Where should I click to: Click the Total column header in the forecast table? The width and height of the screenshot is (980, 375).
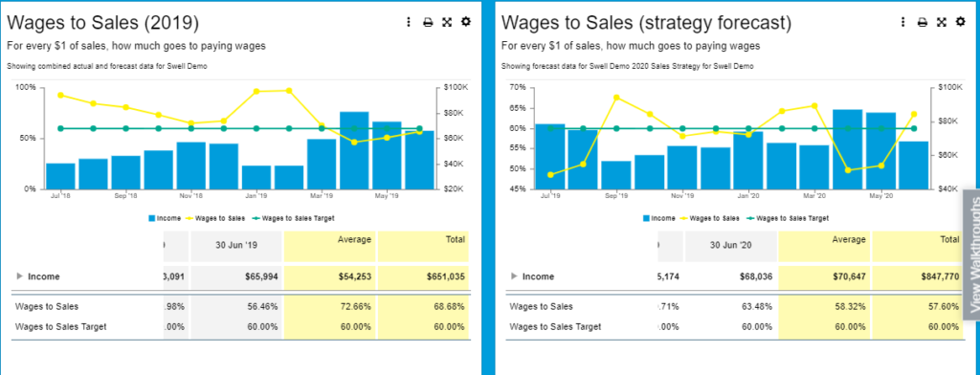pos(918,246)
